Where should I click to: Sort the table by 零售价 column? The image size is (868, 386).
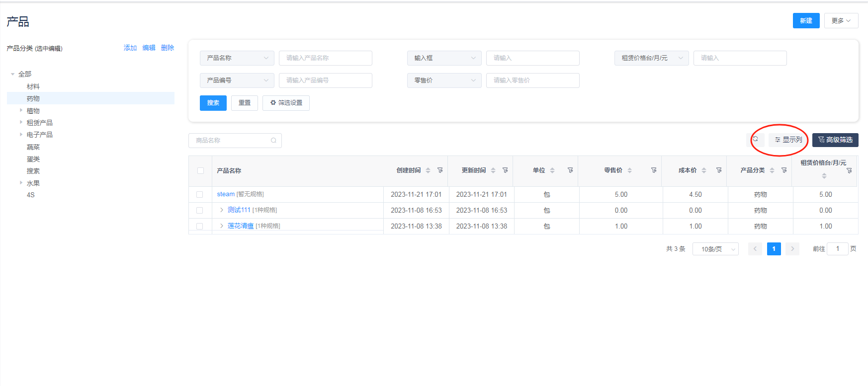click(629, 170)
